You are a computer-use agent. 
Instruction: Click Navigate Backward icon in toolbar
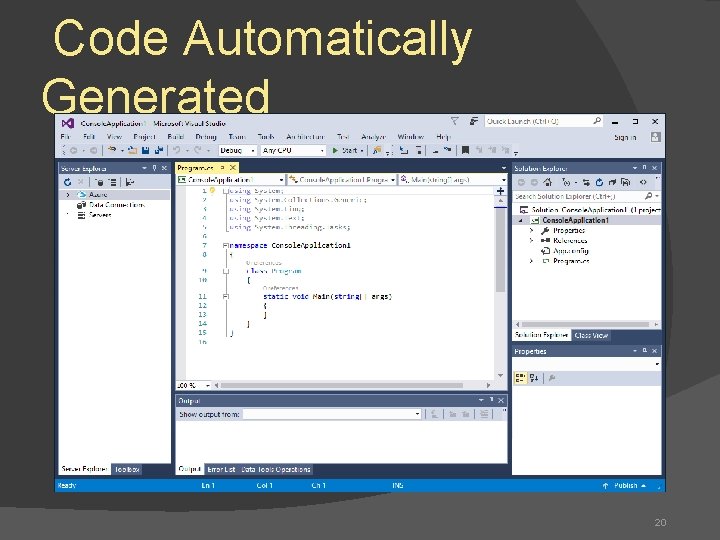click(x=73, y=150)
